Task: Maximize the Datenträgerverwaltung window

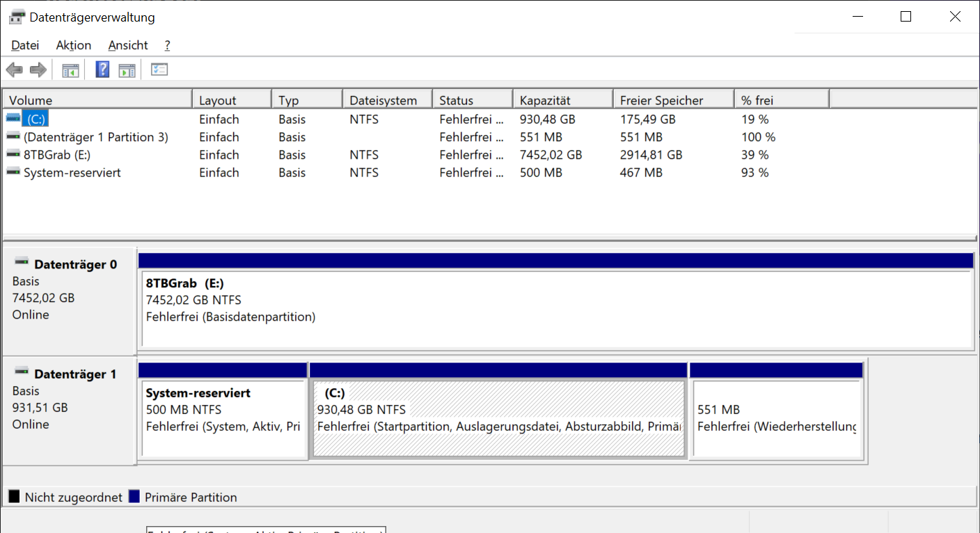Action: tap(906, 17)
